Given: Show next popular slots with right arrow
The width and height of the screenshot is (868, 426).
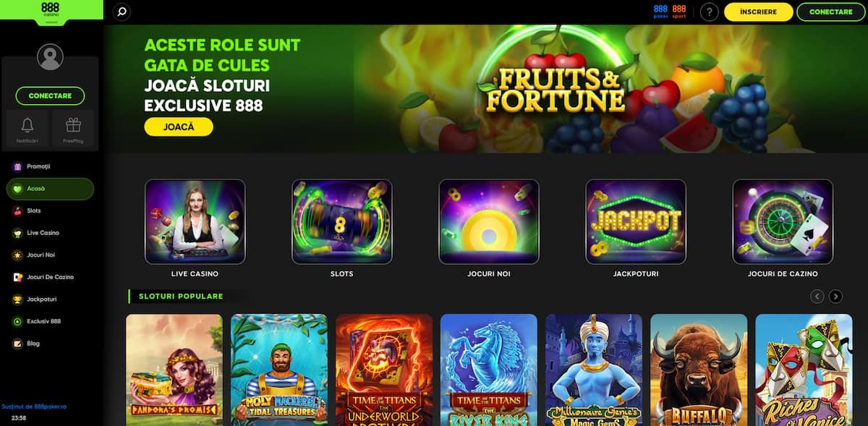Looking at the screenshot, I should click(835, 296).
